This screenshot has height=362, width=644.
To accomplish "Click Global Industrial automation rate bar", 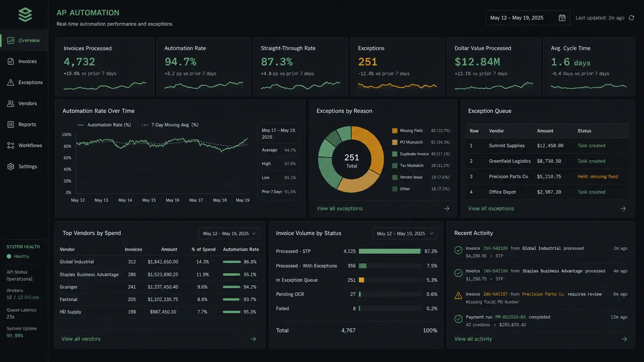I will click(x=231, y=262).
